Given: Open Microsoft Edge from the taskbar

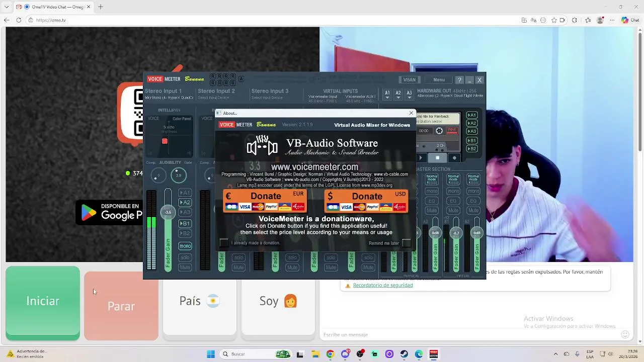Looking at the screenshot, I should [x=419, y=354].
